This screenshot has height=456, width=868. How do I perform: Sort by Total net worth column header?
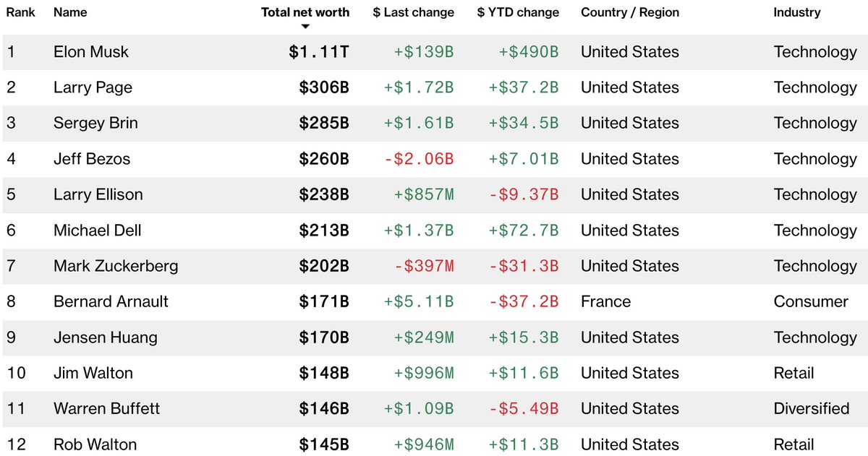click(305, 12)
